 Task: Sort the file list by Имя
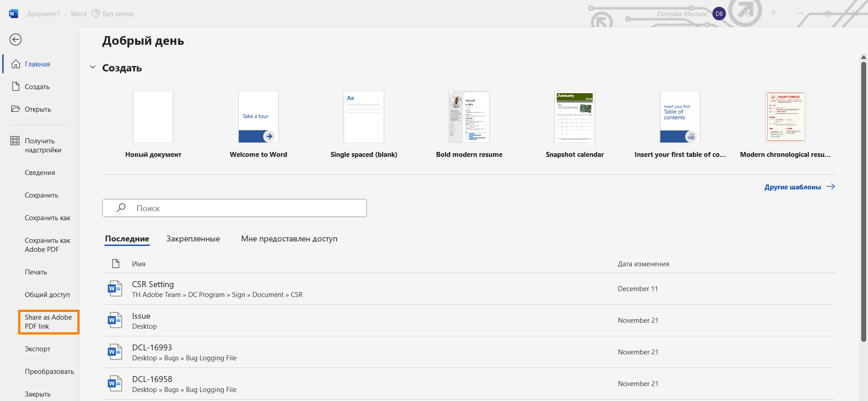139,264
